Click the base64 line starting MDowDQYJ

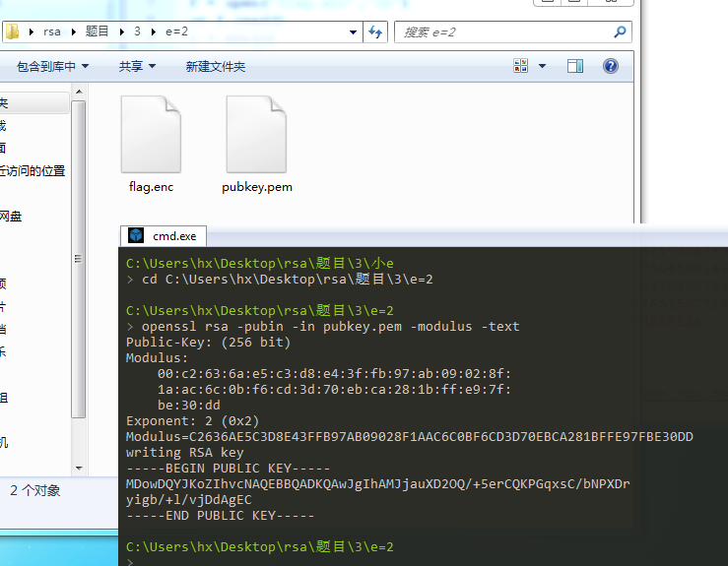378,484
